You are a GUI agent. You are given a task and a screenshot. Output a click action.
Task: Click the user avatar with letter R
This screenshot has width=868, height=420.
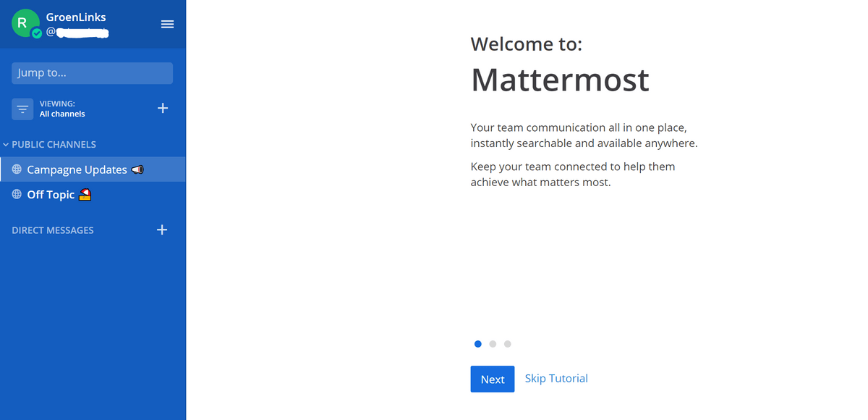(x=25, y=22)
